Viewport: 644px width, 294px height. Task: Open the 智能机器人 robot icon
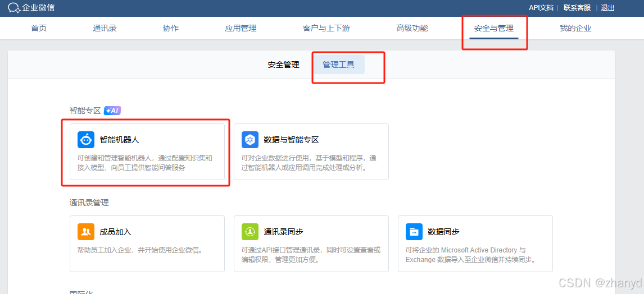click(x=86, y=140)
